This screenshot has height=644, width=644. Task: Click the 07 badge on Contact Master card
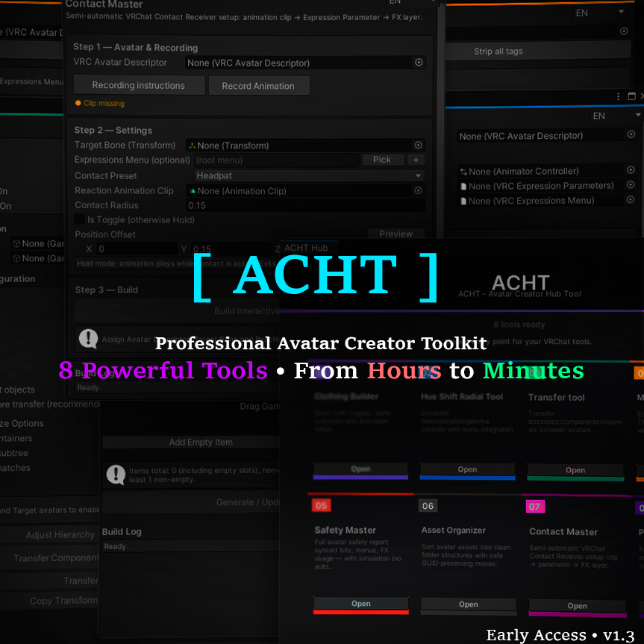(x=535, y=507)
